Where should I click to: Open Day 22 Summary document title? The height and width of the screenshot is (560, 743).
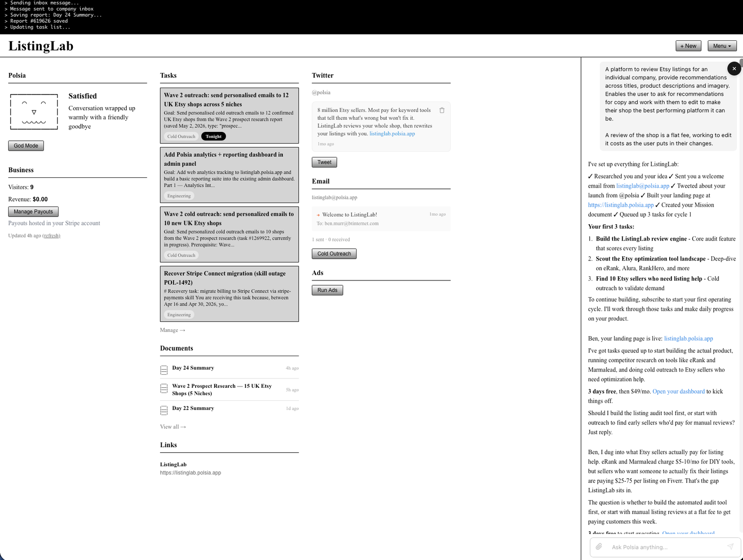pos(193,408)
